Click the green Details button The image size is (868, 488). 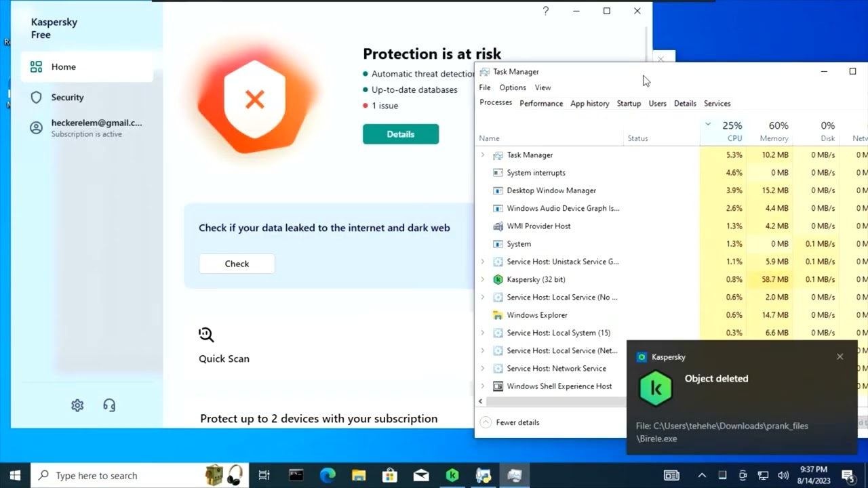(x=401, y=134)
